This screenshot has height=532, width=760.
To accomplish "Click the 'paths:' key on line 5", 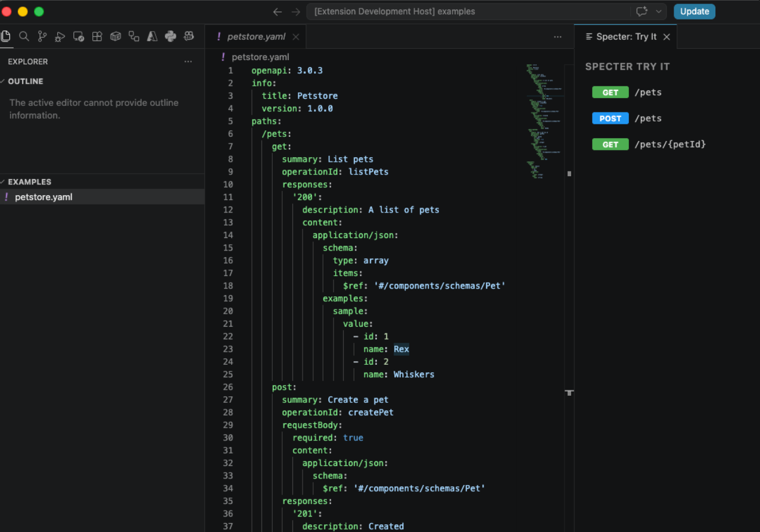I will pyautogui.click(x=267, y=121).
